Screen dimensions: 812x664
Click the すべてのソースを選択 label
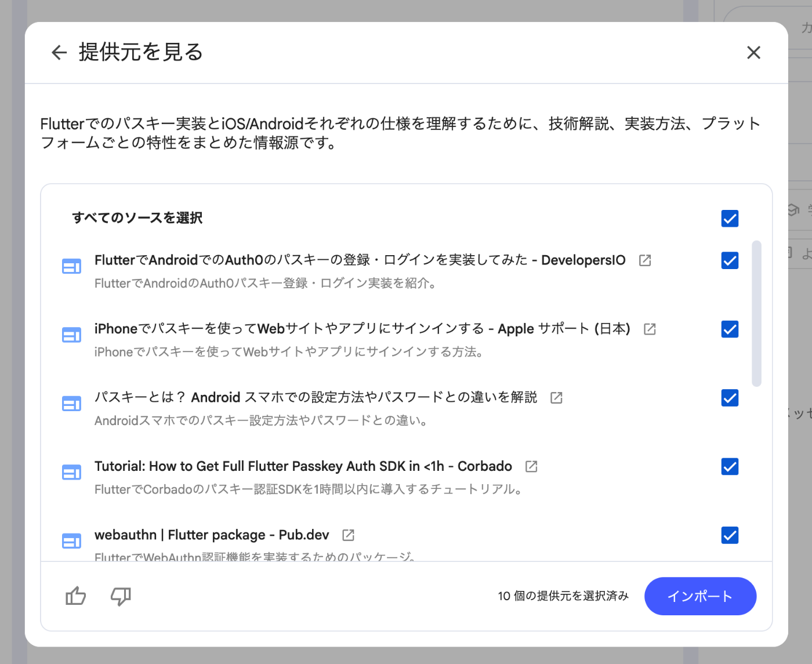point(137,218)
